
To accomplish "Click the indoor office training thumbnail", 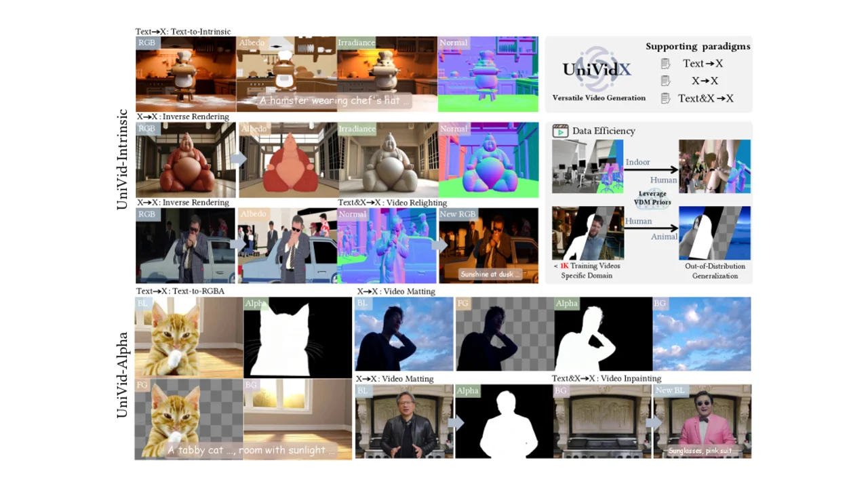I will [x=588, y=166].
